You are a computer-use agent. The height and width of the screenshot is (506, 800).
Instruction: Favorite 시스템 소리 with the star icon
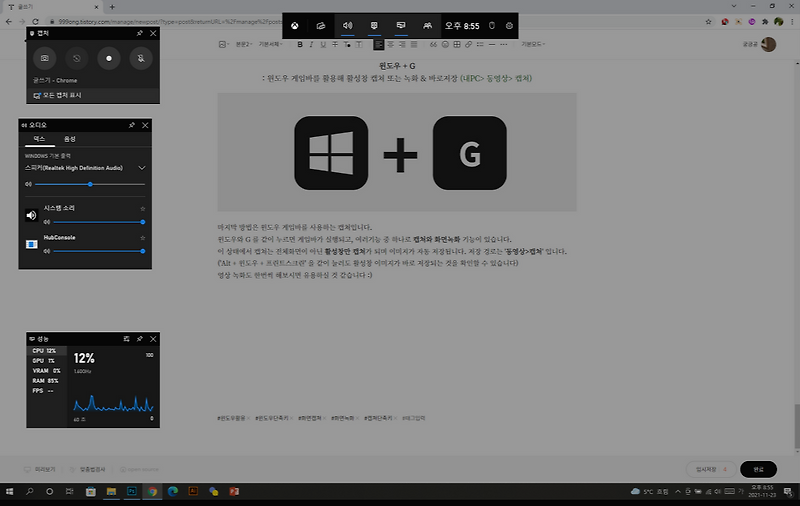[x=143, y=208]
